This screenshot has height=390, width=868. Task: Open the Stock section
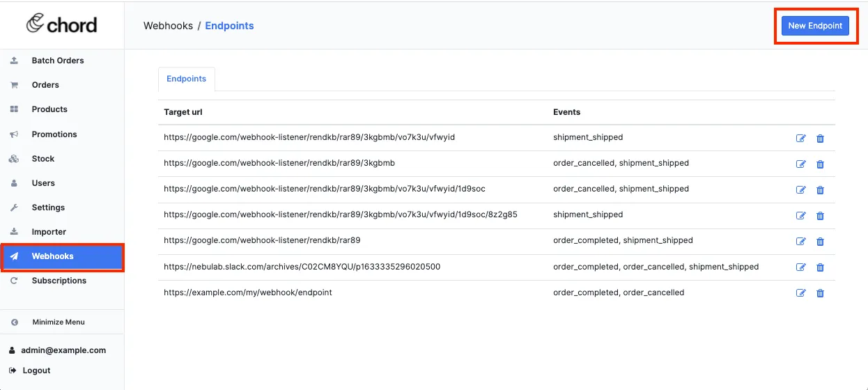tap(62, 159)
